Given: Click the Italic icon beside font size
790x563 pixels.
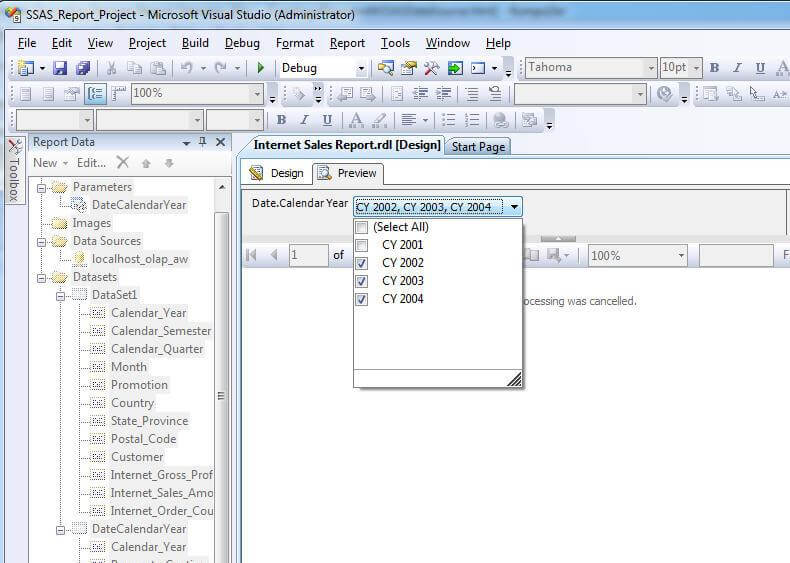Looking at the screenshot, I should 737,68.
